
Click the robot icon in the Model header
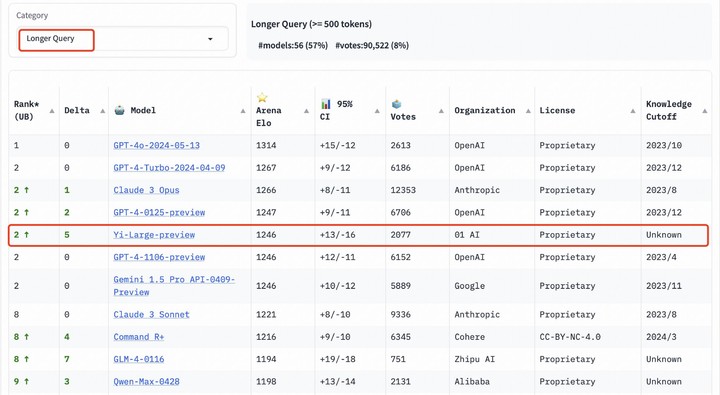(119, 110)
